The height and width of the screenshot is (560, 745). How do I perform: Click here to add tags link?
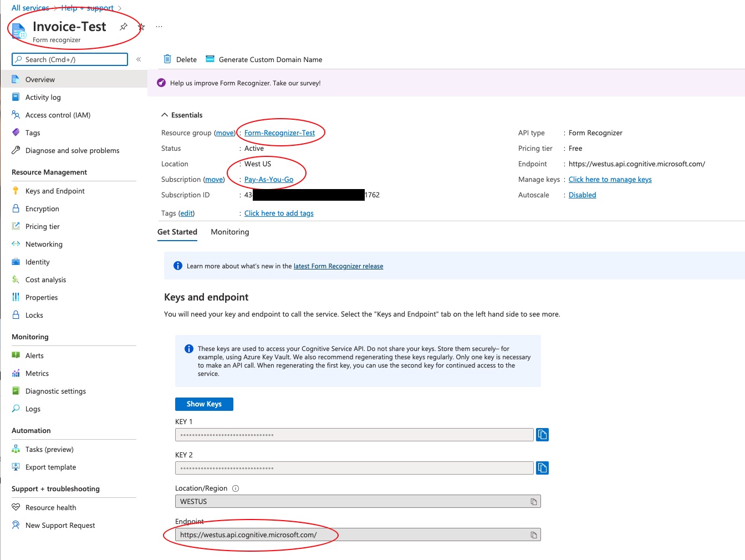(279, 213)
